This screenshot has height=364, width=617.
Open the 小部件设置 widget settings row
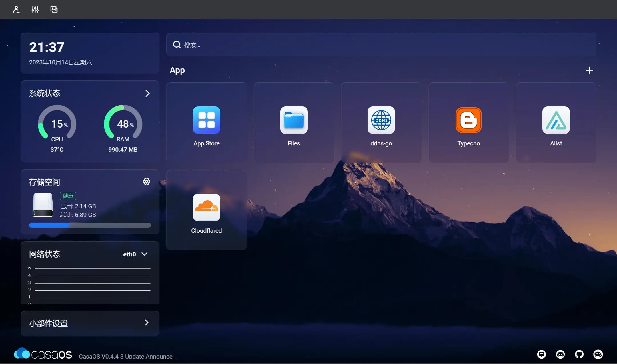point(90,323)
